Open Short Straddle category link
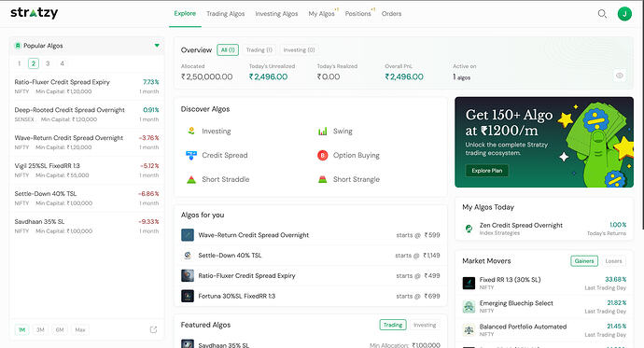 226,179
